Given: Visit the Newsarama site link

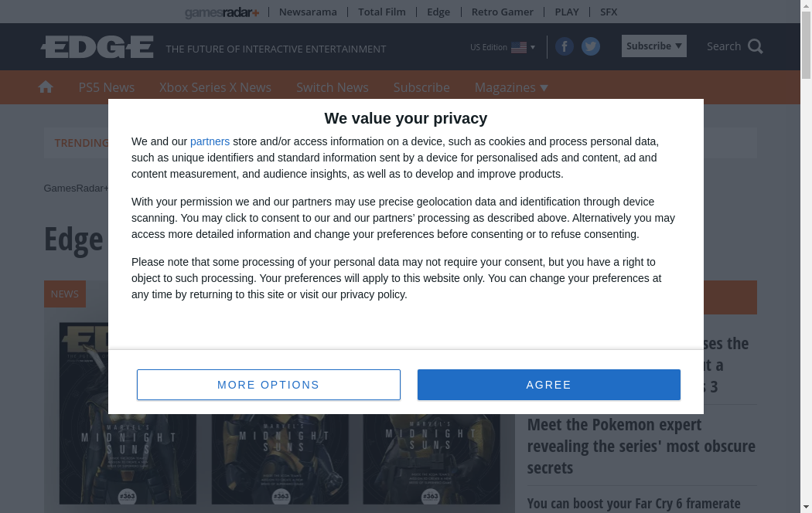Looking at the screenshot, I should coord(308,12).
